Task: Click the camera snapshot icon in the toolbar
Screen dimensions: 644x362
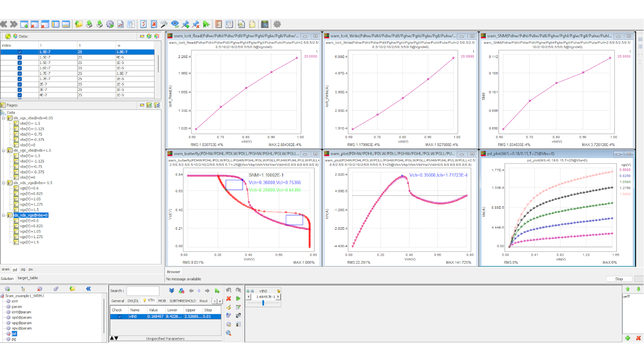Action: [x=264, y=24]
